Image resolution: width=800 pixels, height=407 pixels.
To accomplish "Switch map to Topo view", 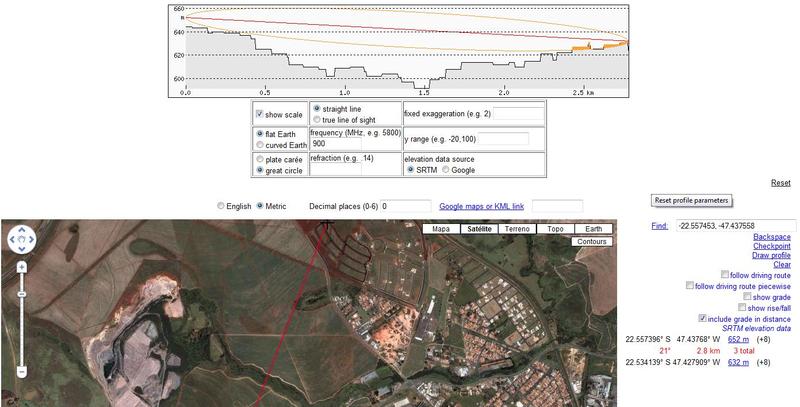I will (x=556, y=229).
